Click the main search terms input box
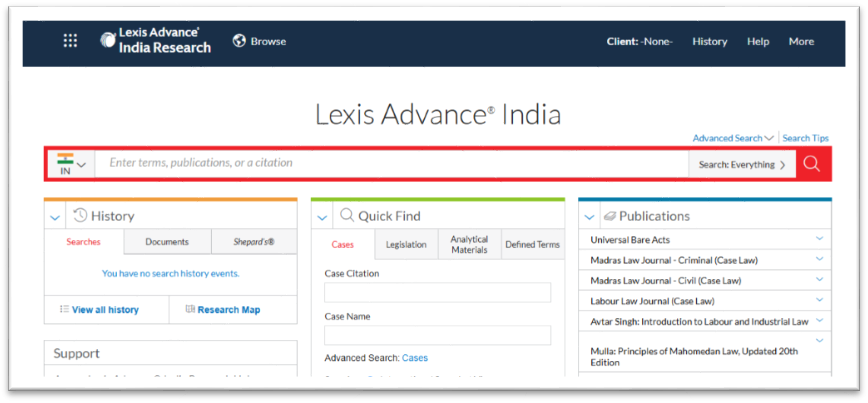The image size is (868, 403). point(391,163)
